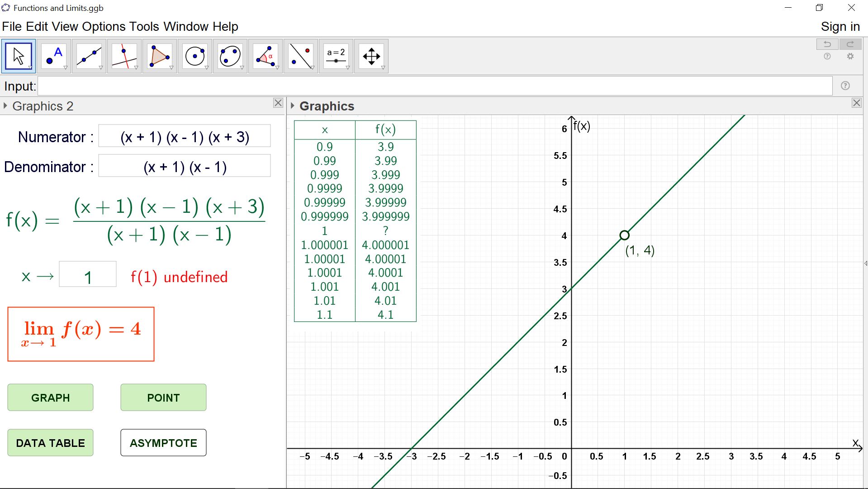
Task: Toggle the POINT button
Action: click(163, 398)
